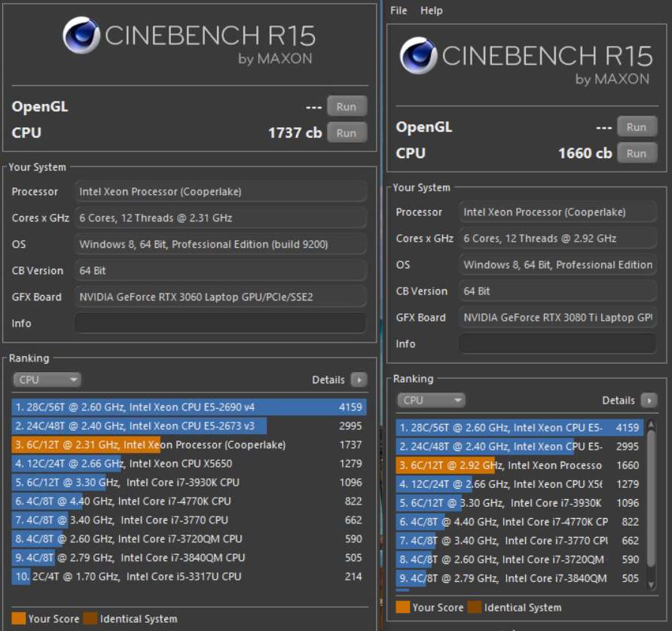
Task: Expand the CPU ranking dropdown in the right window
Action: pyautogui.click(x=432, y=401)
